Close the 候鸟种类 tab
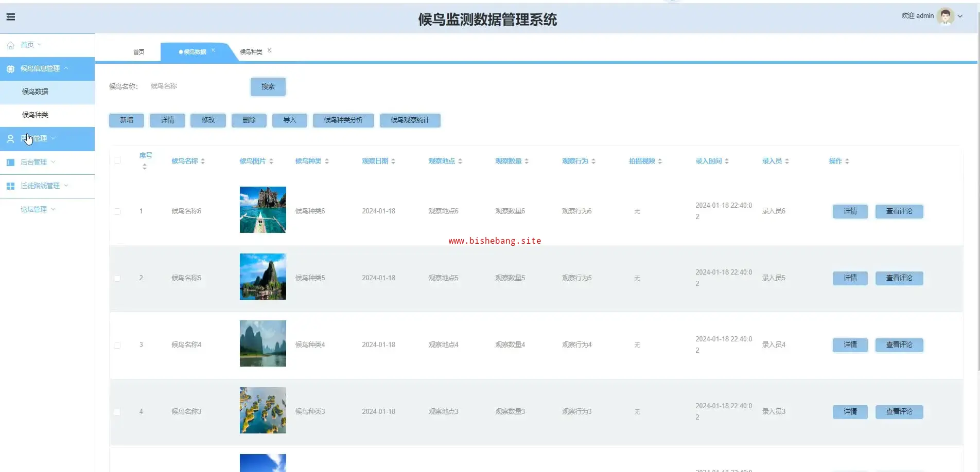 [269, 50]
